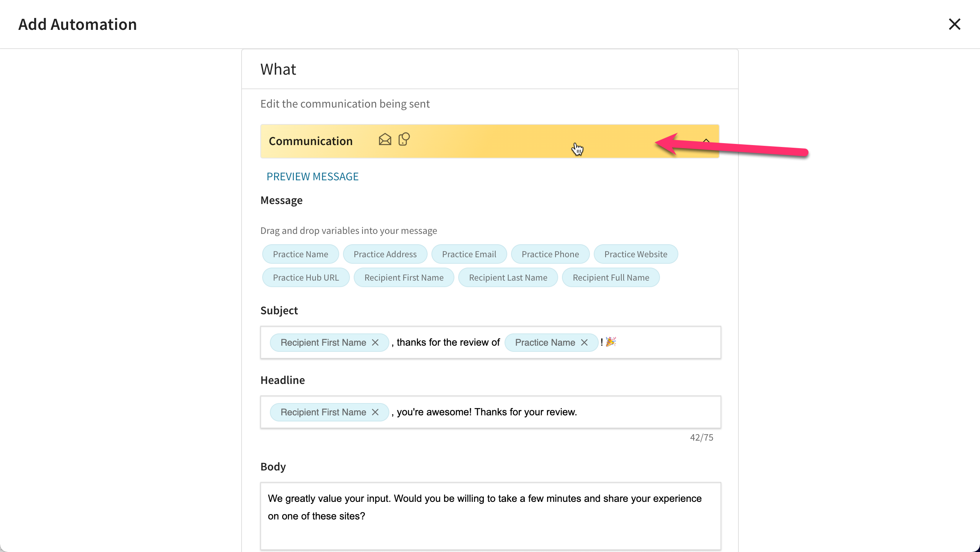The image size is (980, 552).
Task: Click the text message phone icon in Communication bar
Action: pyautogui.click(x=404, y=139)
